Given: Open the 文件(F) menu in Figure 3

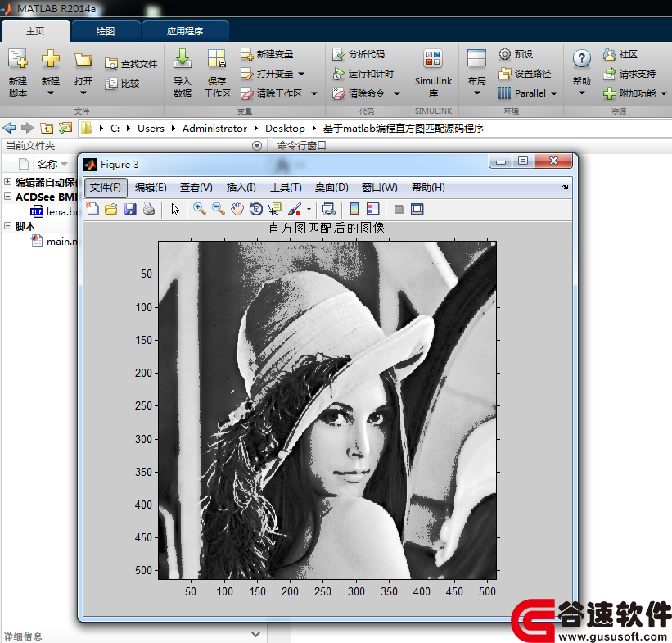Looking at the screenshot, I should (x=106, y=188).
